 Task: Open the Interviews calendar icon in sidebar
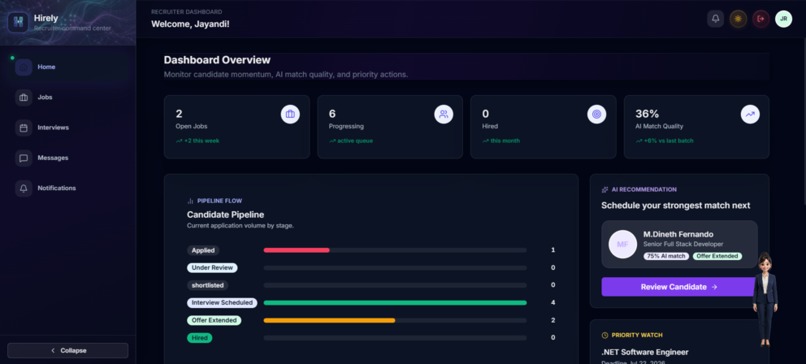pos(24,128)
